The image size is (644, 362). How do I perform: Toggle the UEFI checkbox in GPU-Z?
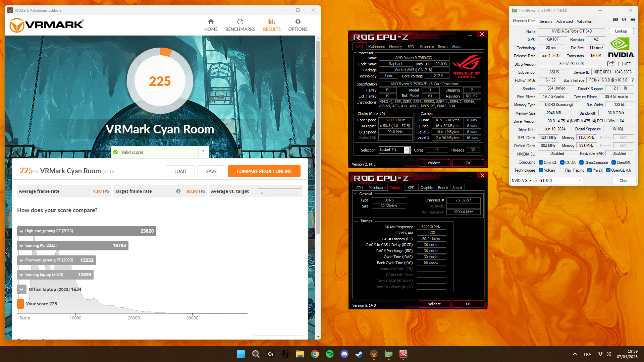(621, 64)
